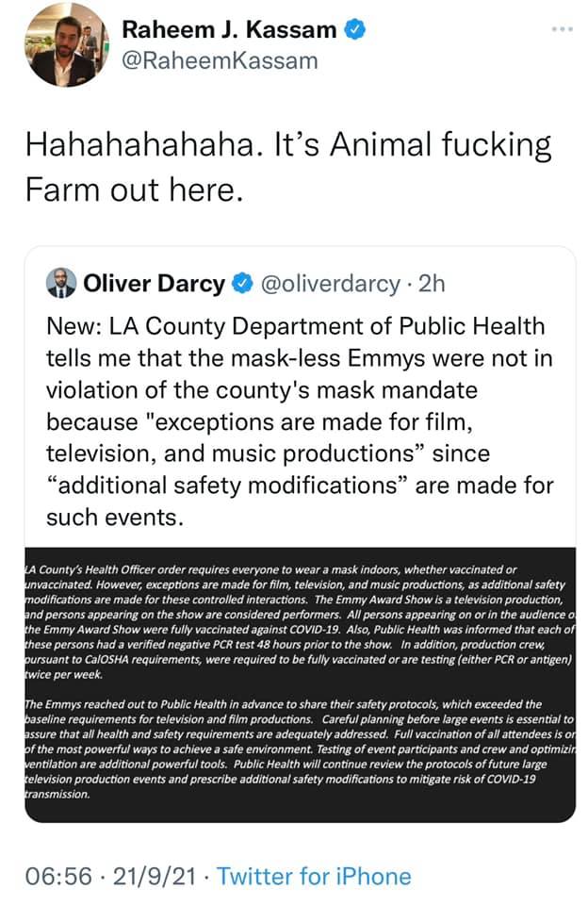The width and height of the screenshot is (588, 905).
Task: Click the @RaheemKassam handle
Action: (x=220, y=61)
